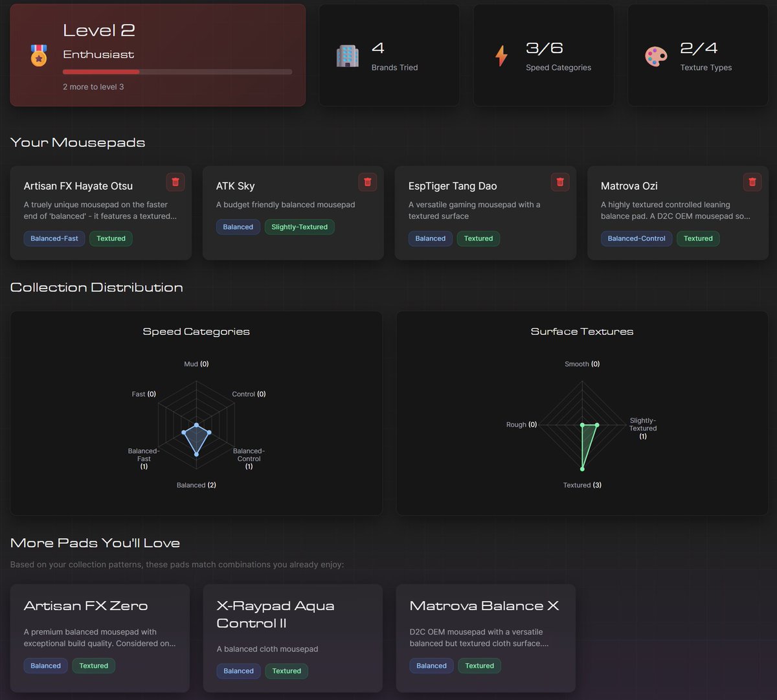Click the Textured tag on Hayate Otsu
The image size is (777, 700).
(x=111, y=238)
